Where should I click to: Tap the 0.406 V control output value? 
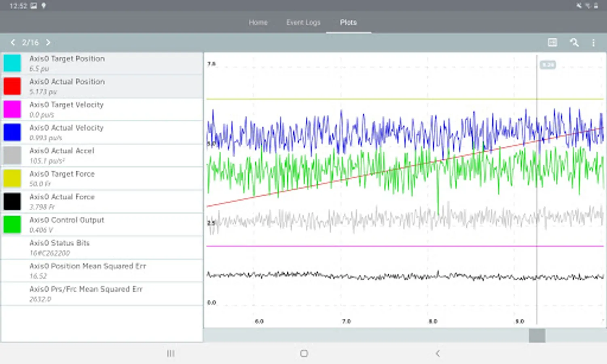(x=41, y=230)
